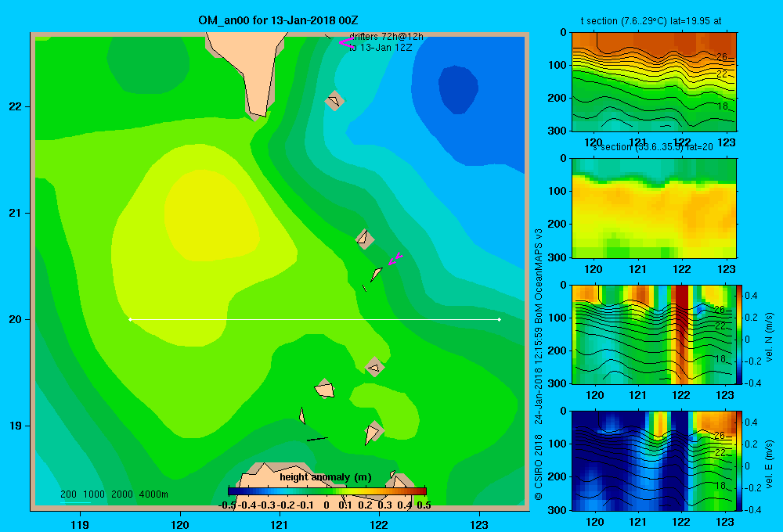Click the '18' contour label in the temperature section

[723, 106]
